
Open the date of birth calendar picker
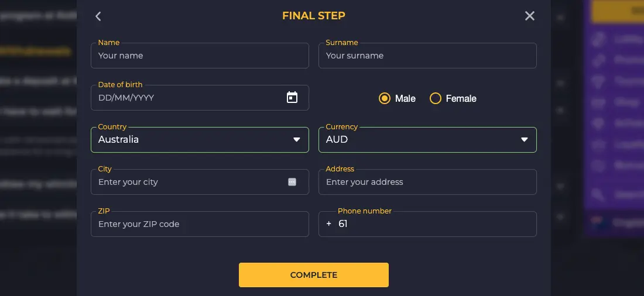292,98
